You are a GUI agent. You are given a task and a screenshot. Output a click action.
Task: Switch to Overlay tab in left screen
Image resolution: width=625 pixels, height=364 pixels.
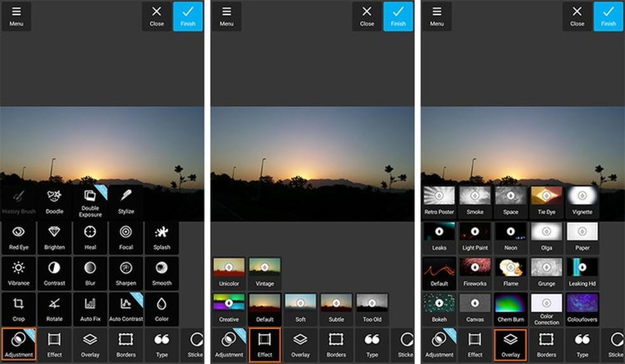[x=90, y=344]
